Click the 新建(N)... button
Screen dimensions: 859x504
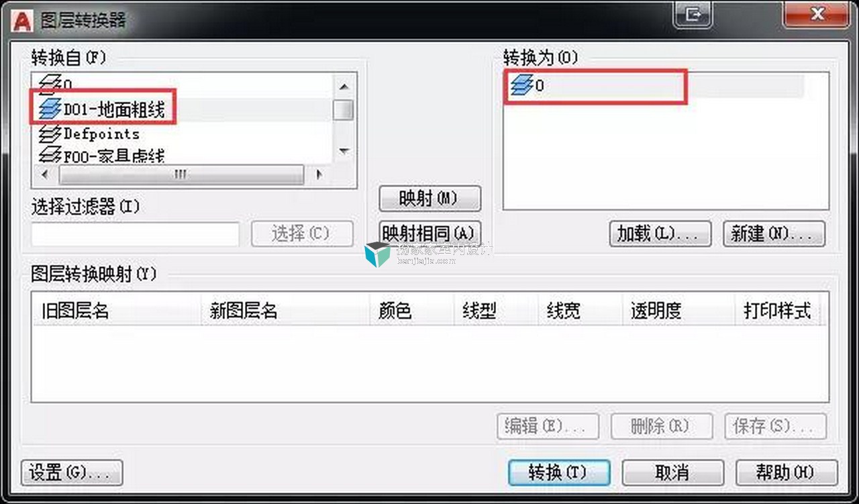pos(774,234)
